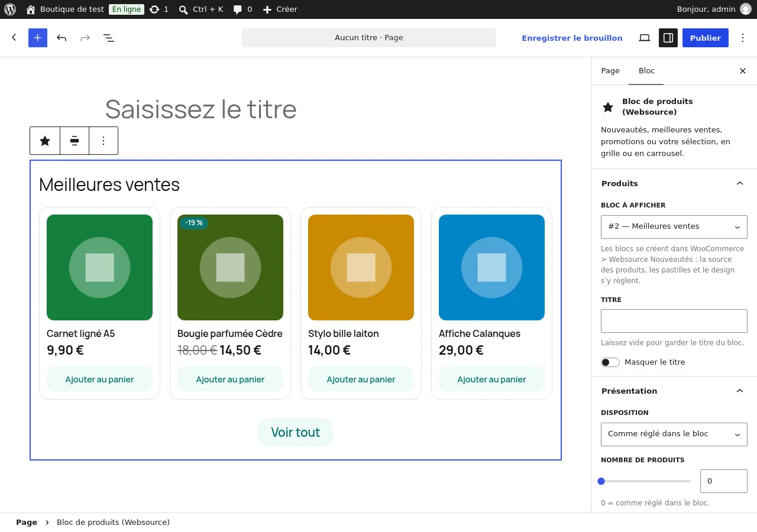This screenshot has height=532, width=757.
Task: Focus the Titre text field
Action: coord(674,321)
